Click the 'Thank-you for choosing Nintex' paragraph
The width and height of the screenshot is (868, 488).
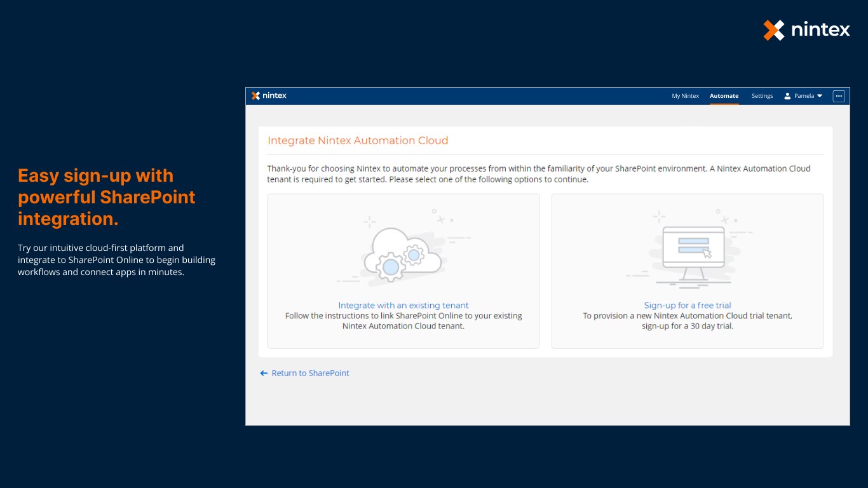[x=539, y=174]
